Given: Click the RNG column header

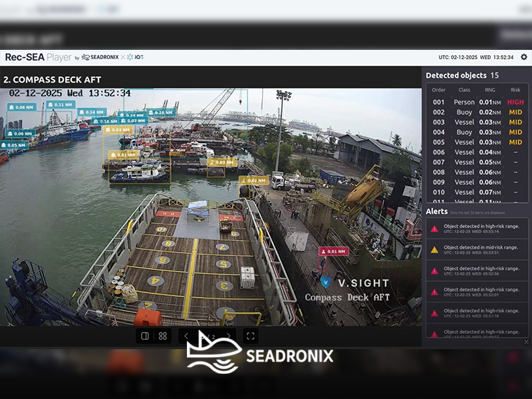Looking at the screenshot, I should click(x=490, y=90).
